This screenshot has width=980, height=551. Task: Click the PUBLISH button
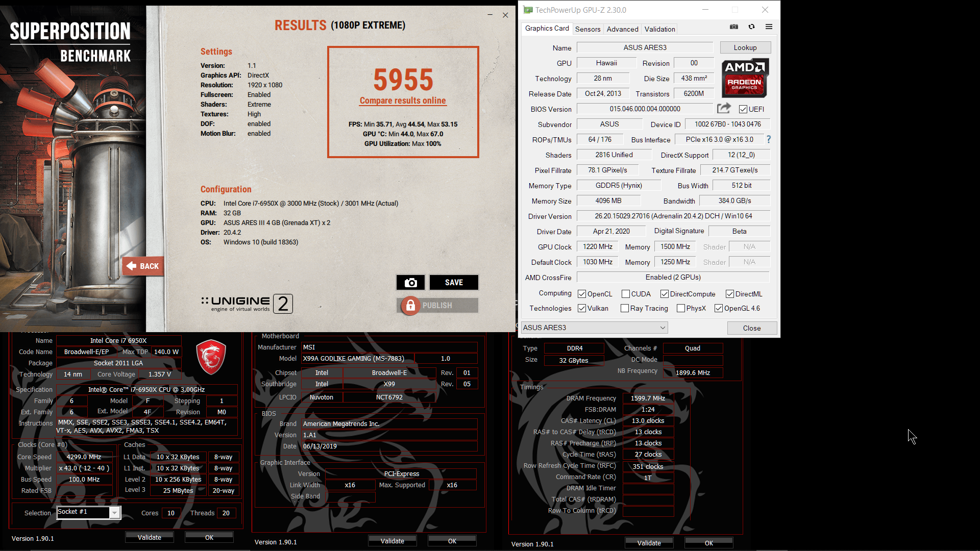coord(437,306)
